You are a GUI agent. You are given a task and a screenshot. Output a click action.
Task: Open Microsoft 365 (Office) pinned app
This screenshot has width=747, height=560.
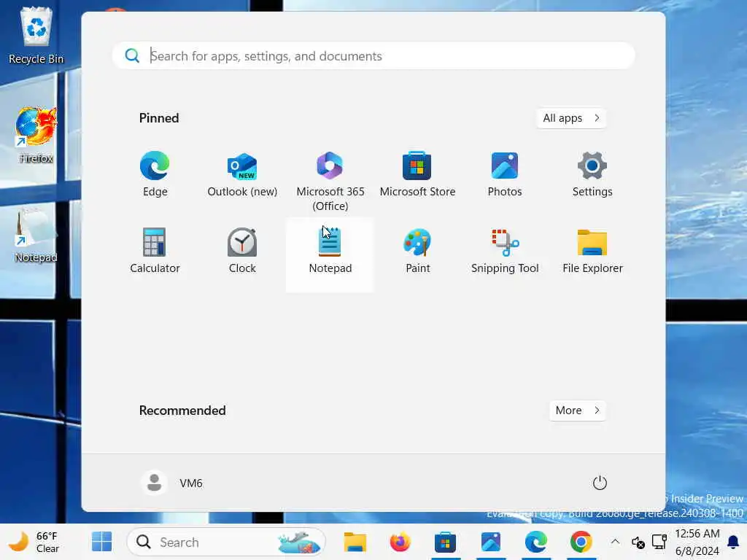click(x=330, y=181)
